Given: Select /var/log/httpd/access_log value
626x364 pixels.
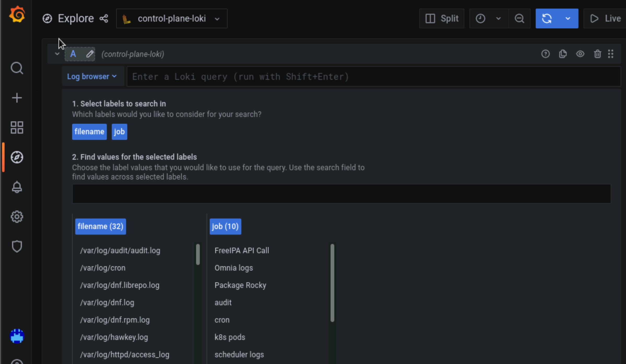Looking at the screenshot, I should (125, 355).
